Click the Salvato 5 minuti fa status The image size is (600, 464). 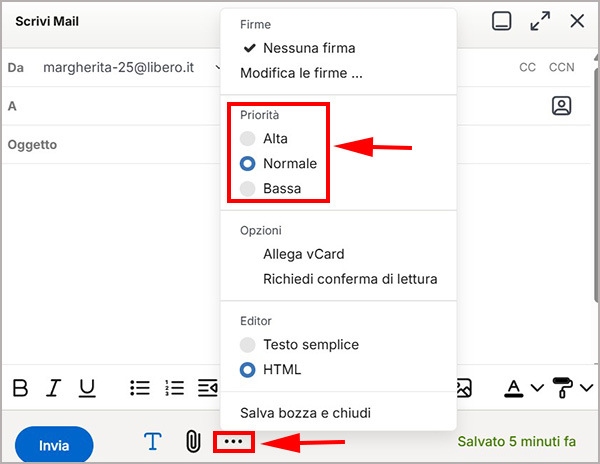517,441
